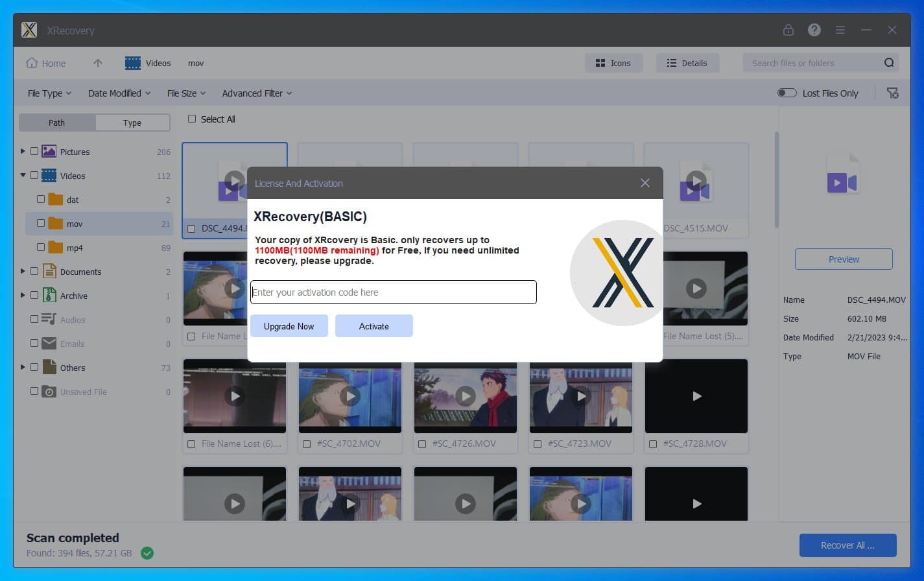Toggle the Lost Files Only switch
The width and height of the screenshot is (924, 581).
tap(787, 93)
